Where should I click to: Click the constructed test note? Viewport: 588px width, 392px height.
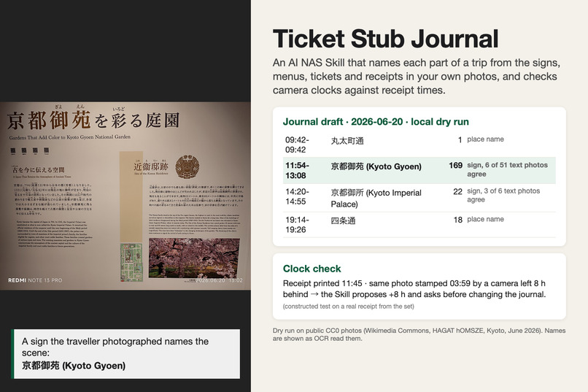point(349,307)
